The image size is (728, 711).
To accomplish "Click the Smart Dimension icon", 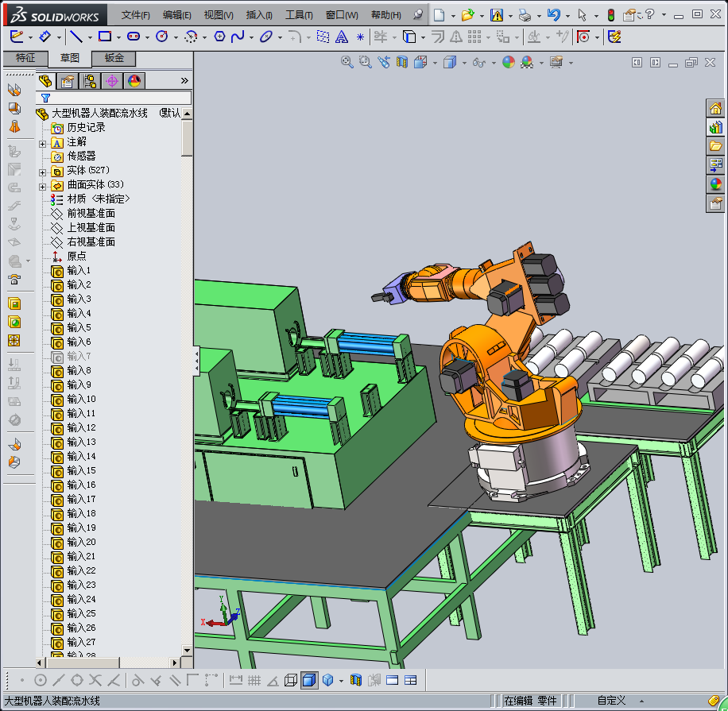I will click(45, 37).
